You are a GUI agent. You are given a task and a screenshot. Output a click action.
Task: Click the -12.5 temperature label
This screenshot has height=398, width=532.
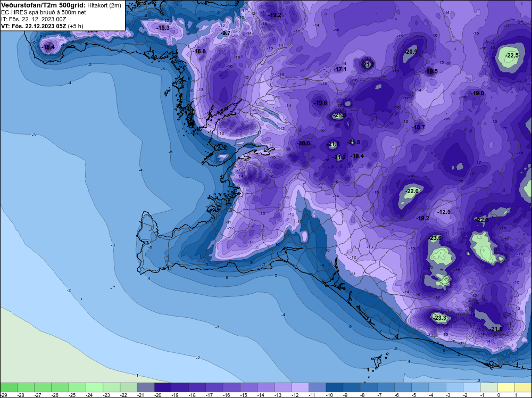click(x=444, y=212)
